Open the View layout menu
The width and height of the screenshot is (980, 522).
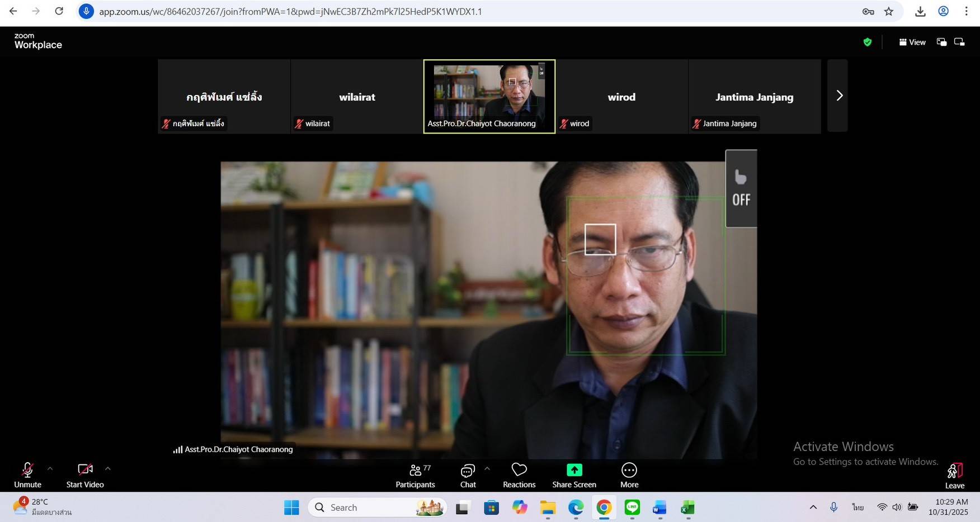tap(912, 42)
